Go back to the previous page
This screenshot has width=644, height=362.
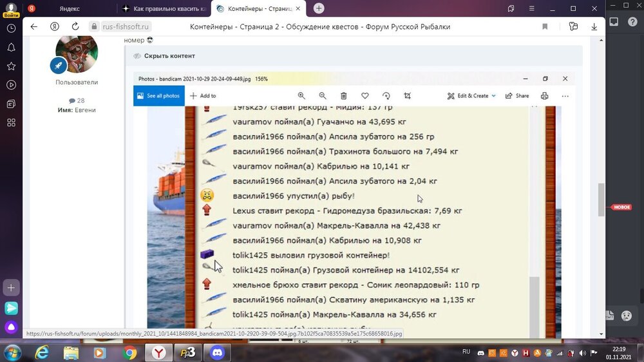tap(34, 27)
